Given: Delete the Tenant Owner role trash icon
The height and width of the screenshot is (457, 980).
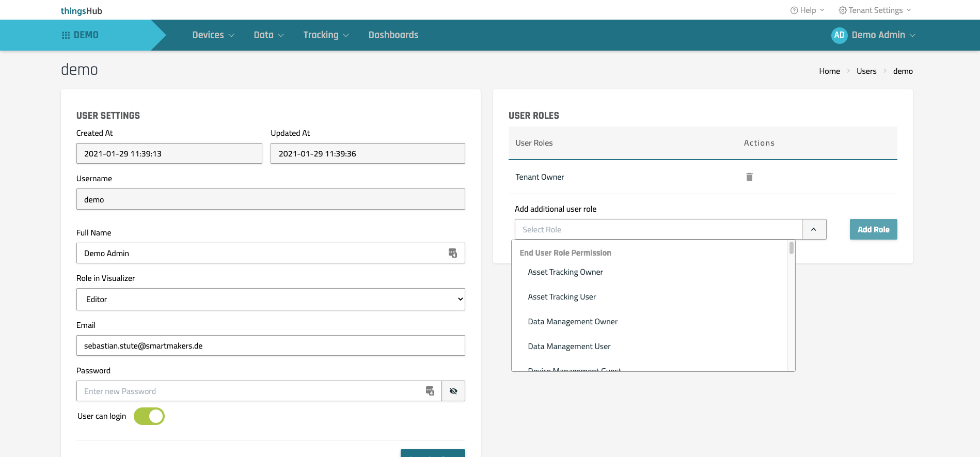Looking at the screenshot, I should click(x=749, y=177).
